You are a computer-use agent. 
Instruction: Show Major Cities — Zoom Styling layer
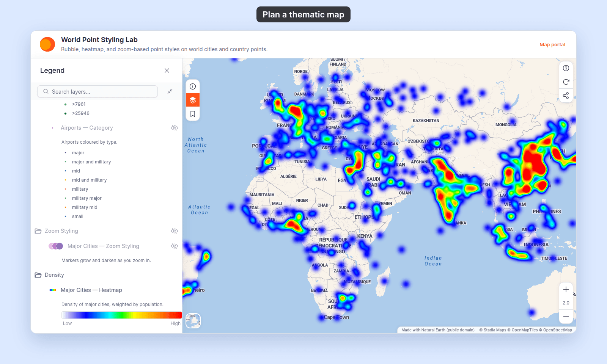point(175,246)
